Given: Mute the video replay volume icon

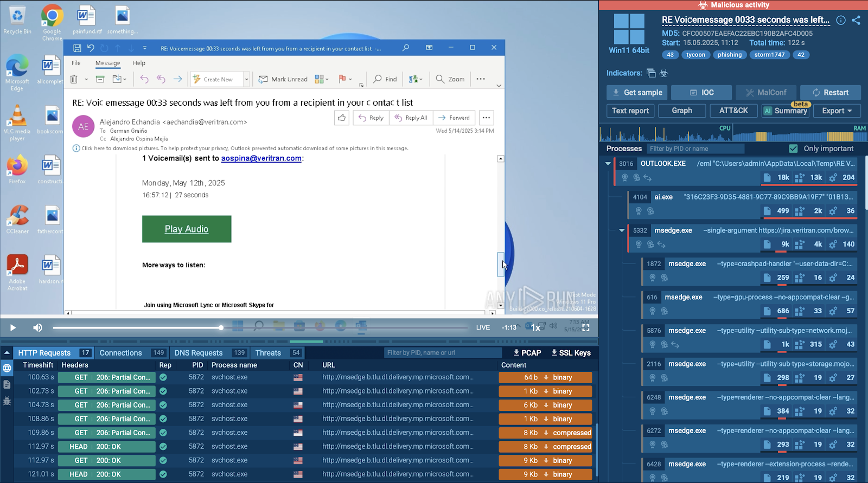Looking at the screenshot, I should pyautogui.click(x=37, y=327).
